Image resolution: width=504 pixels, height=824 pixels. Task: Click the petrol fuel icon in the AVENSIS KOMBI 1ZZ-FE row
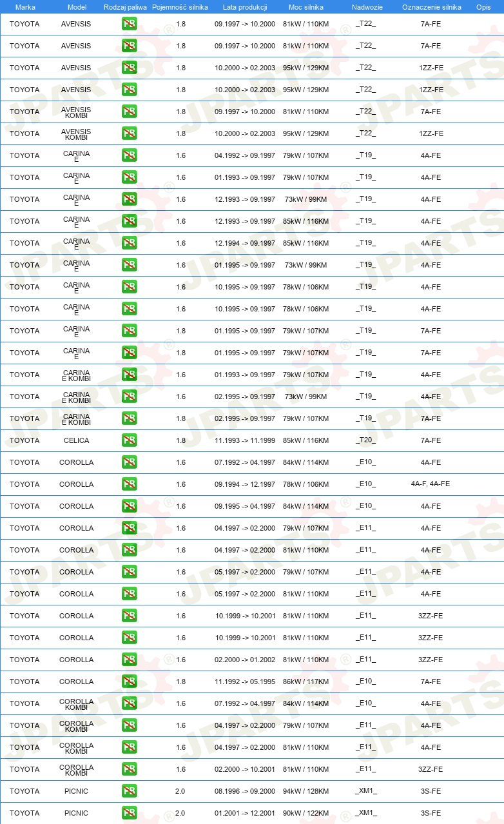[129, 133]
